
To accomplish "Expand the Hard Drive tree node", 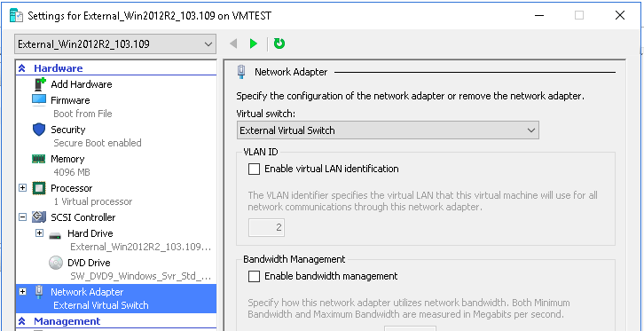I will [x=39, y=233].
